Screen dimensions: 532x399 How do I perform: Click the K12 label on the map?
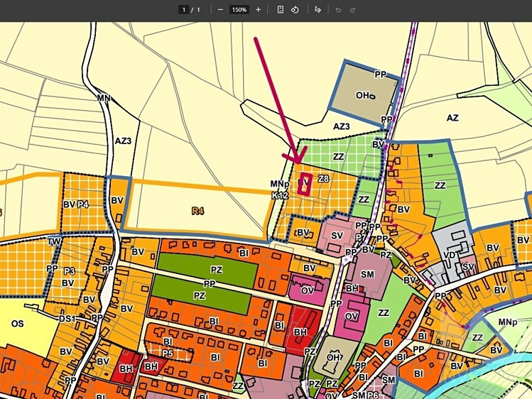tap(280, 196)
